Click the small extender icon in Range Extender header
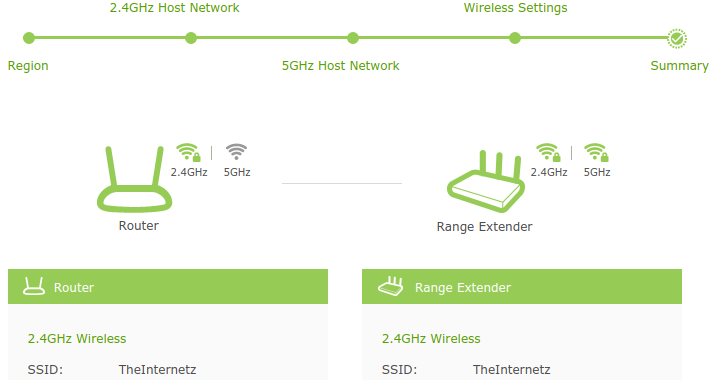 click(x=391, y=286)
